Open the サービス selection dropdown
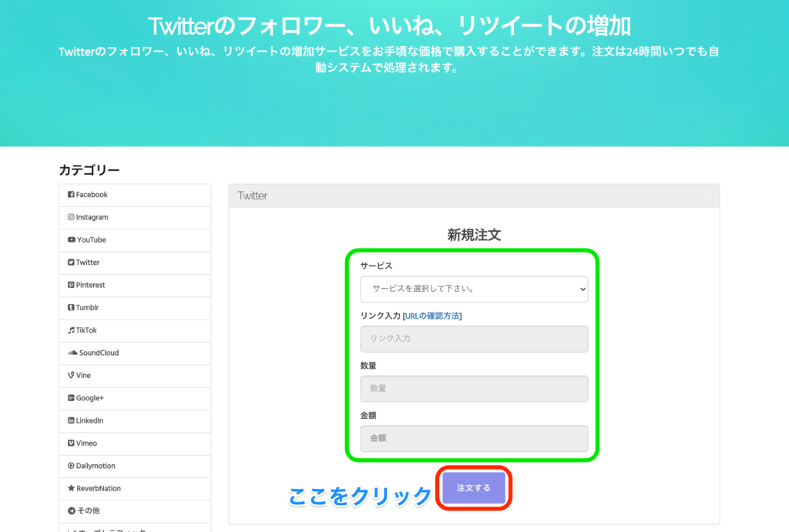 474,289
